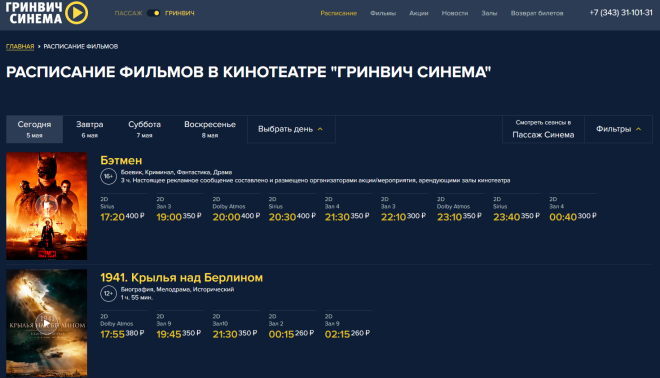
Task: Toggle the Пассаж/Гринвич cinema switch
Action: (154, 13)
